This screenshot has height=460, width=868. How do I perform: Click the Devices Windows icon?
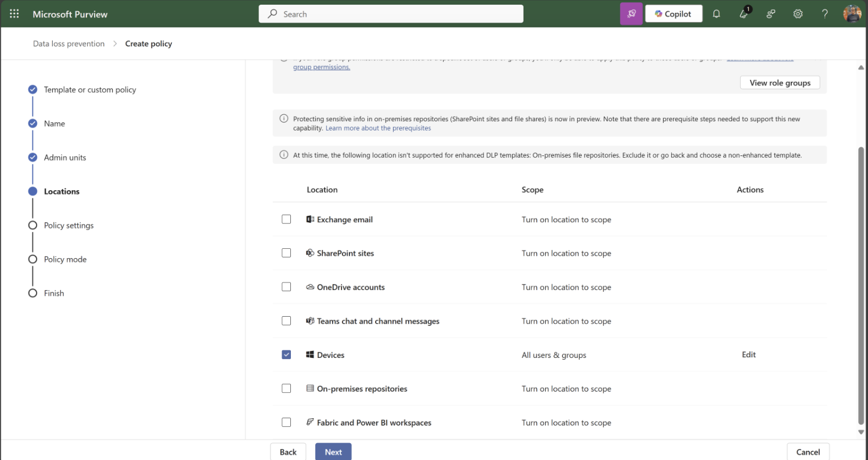[310, 354]
